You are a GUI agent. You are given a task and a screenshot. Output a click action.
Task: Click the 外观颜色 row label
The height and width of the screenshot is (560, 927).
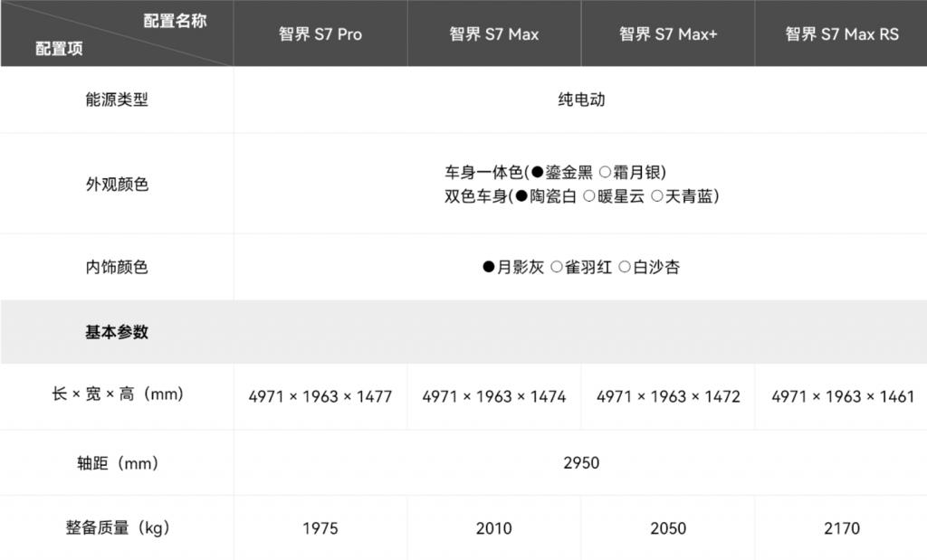[x=117, y=185]
